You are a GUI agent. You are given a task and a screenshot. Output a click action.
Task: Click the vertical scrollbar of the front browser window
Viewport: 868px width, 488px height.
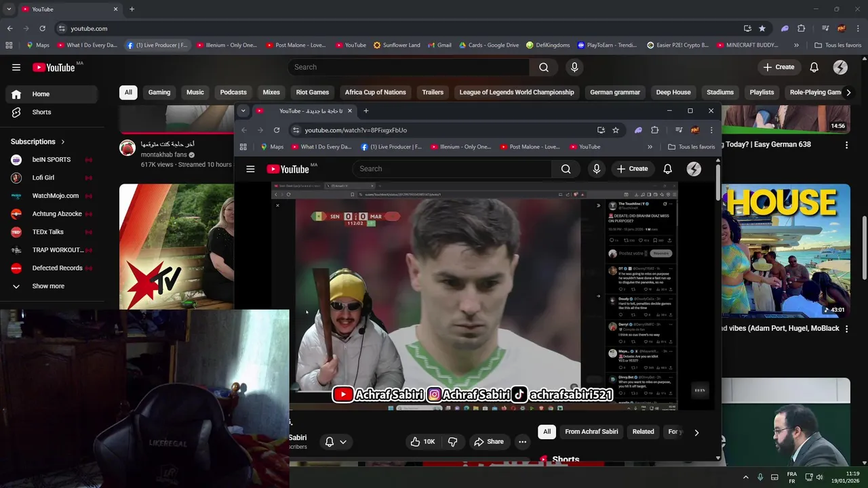click(718, 183)
